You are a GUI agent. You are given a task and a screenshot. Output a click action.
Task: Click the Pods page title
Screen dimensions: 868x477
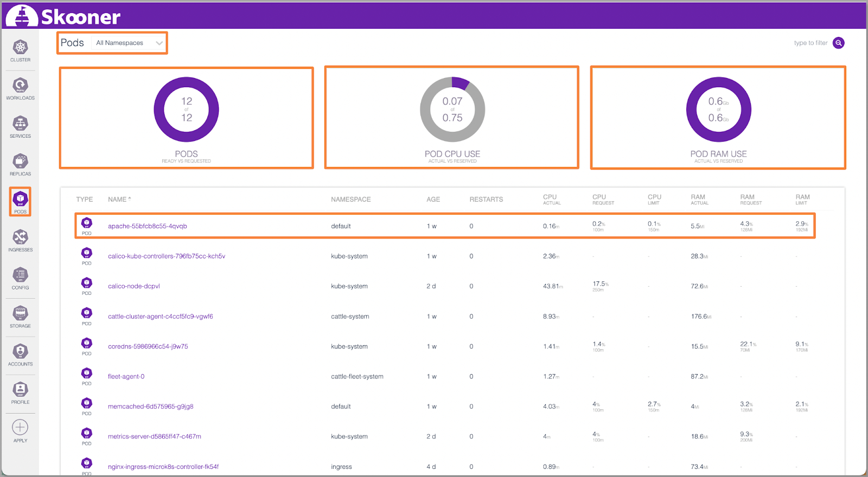[72, 43]
